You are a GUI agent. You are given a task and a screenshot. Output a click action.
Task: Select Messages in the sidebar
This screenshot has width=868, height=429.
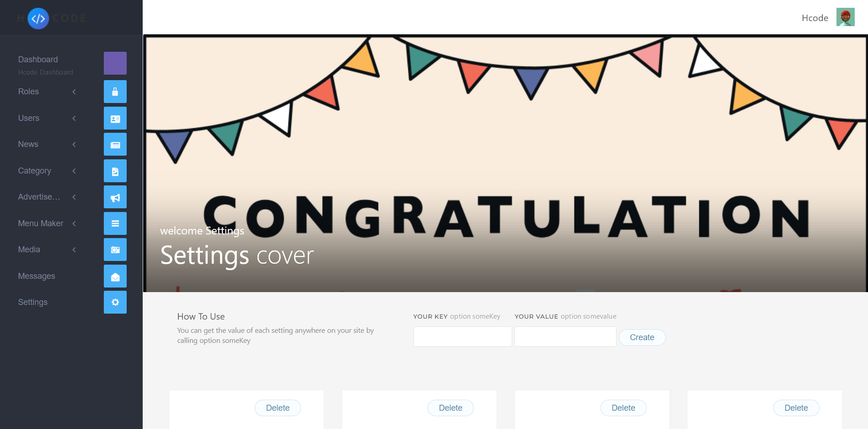pos(37,276)
